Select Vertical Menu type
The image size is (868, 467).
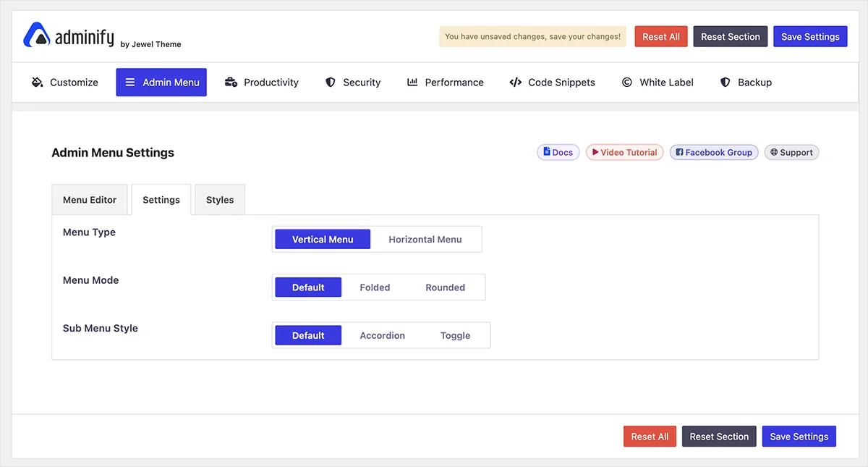[323, 240]
